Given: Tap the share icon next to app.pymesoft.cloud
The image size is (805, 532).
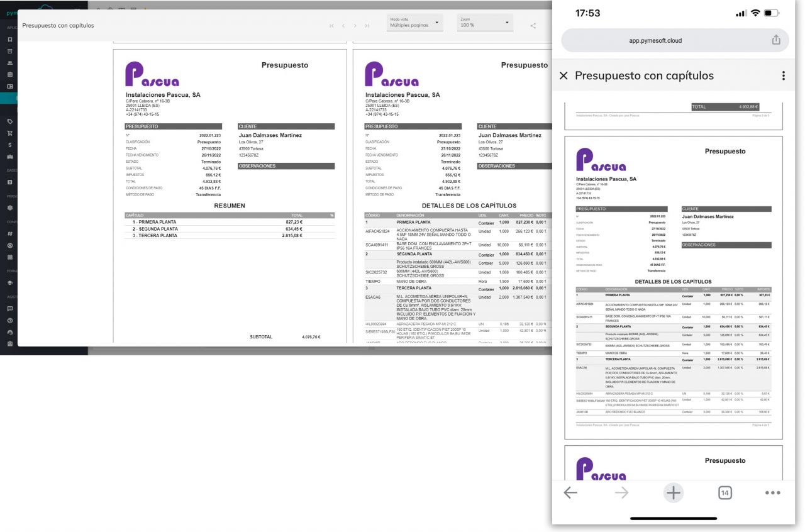Looking at the screenshot, I should click(777, 39).
